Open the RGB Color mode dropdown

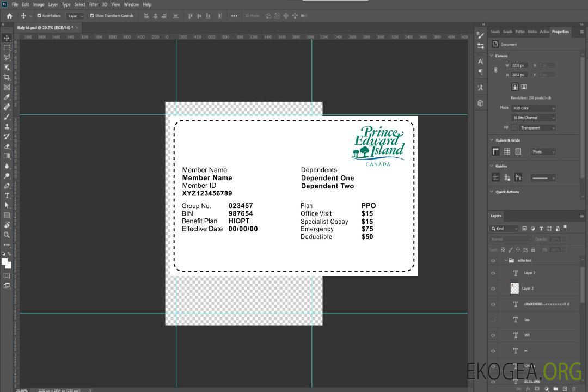(x=533, y=108)
